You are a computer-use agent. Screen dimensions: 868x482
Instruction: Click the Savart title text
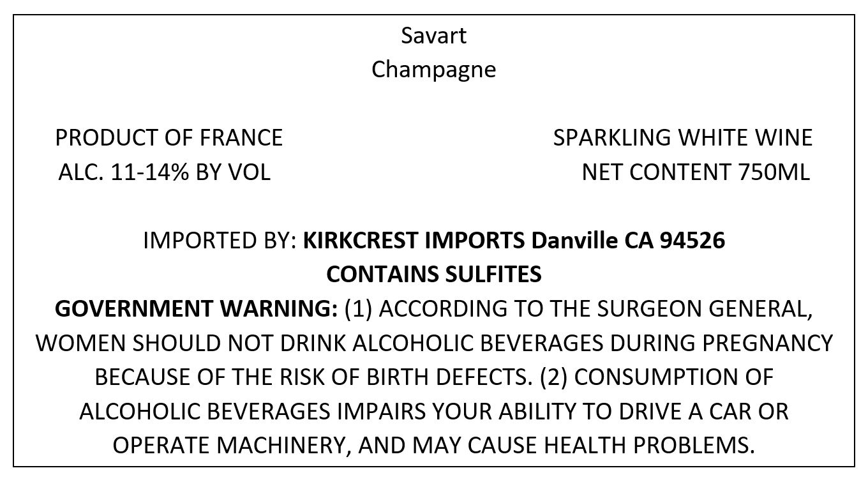pos(434,36)
